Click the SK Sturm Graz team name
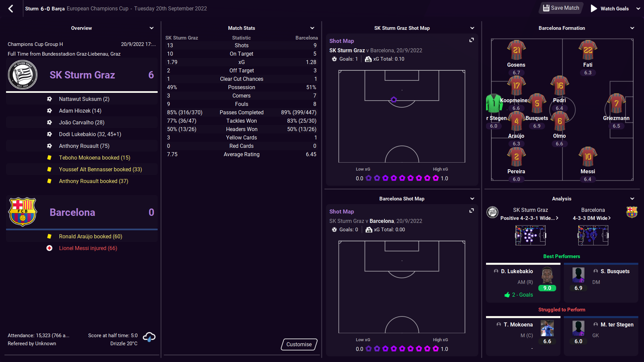Viewport: 644px width, 362px height. point(82,75)
